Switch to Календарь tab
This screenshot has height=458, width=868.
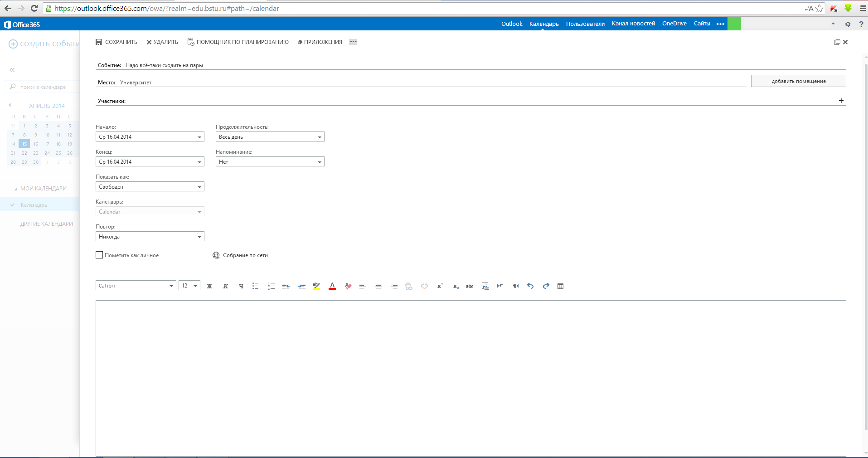click(544, 24)
